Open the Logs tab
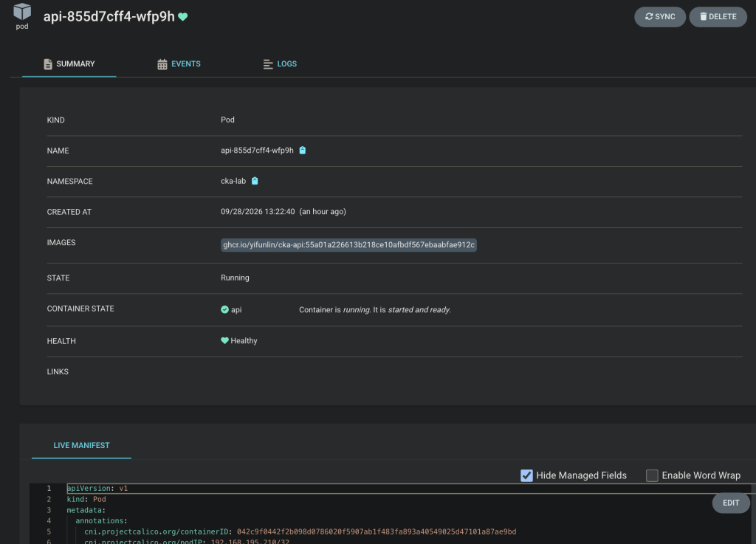Screen dimensions: 756x544 tap(280, 64)
